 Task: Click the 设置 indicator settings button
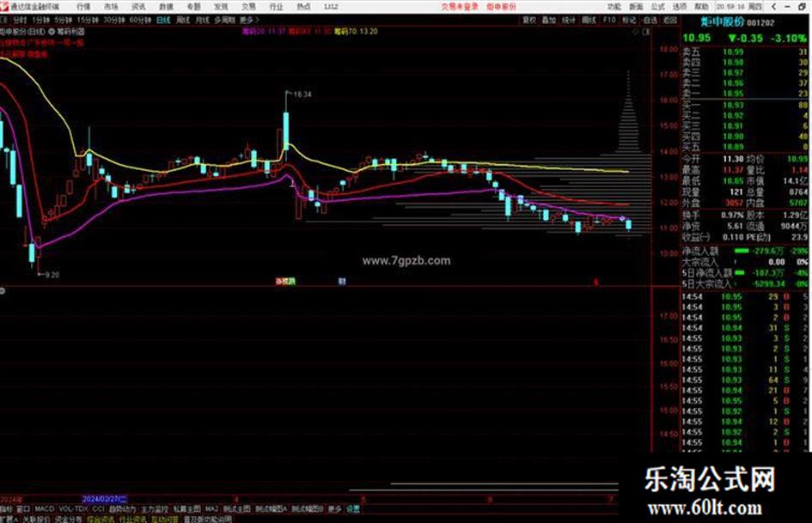(x=353, y=509)
